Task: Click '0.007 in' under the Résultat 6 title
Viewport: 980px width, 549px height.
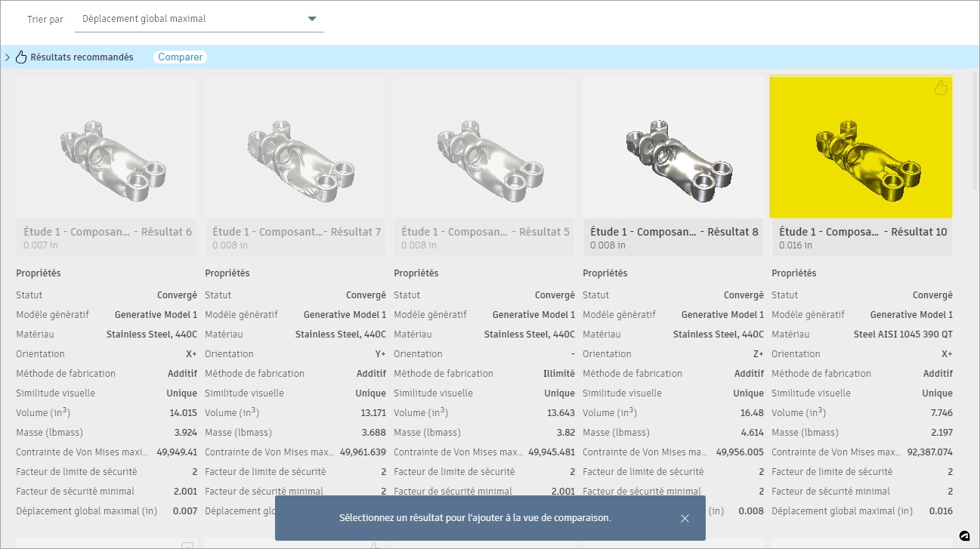Action: [x=40, y=245]
